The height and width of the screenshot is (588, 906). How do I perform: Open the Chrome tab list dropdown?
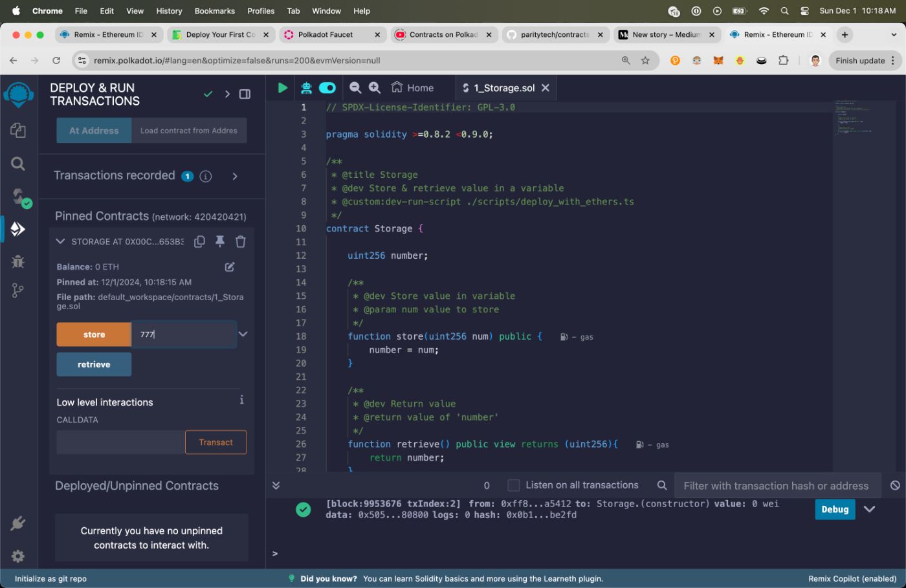[x=894, y=35]
